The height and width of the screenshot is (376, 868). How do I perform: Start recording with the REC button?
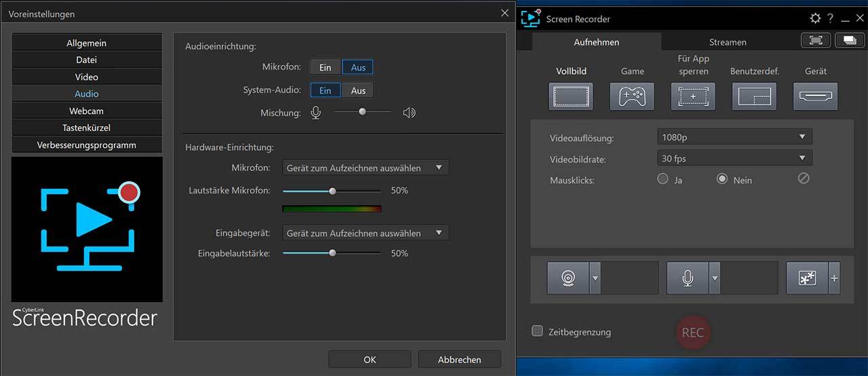click(x=693, y=332)
